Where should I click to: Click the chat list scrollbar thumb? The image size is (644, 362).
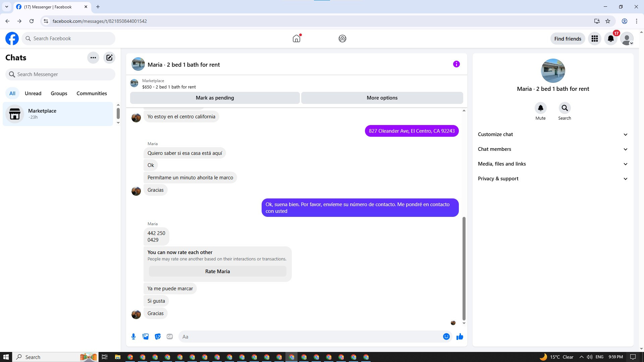click(x=118, y=113)
